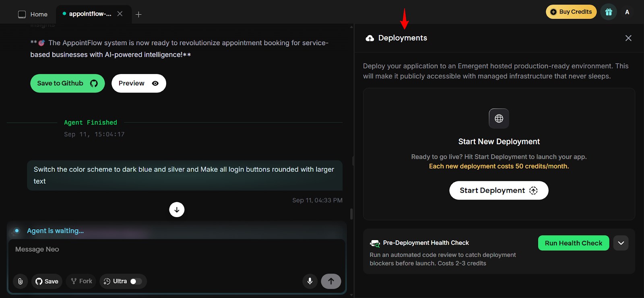The image size is (644, 298).
Task: Click the Home tab window icon
Action: point(22,14)
